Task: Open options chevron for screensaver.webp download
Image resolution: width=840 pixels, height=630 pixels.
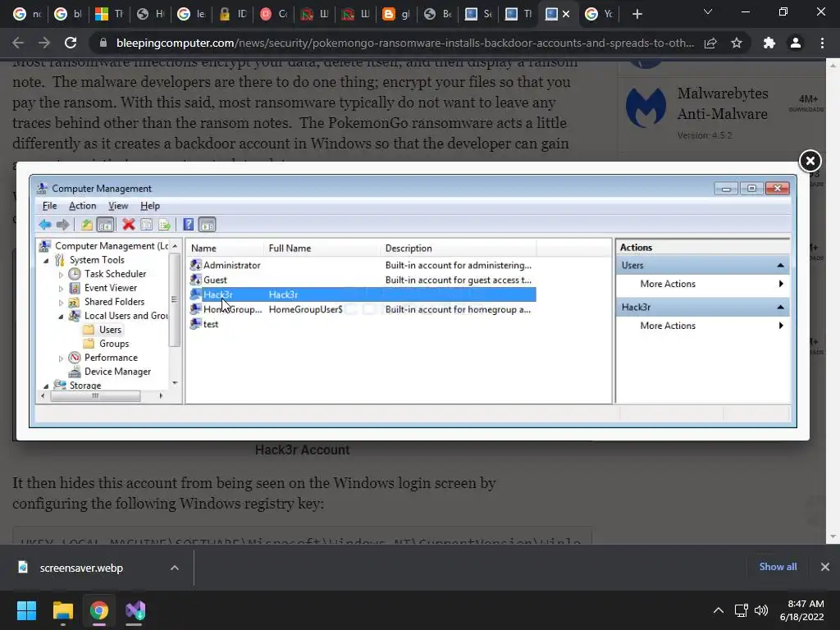Action: point(175,568)
